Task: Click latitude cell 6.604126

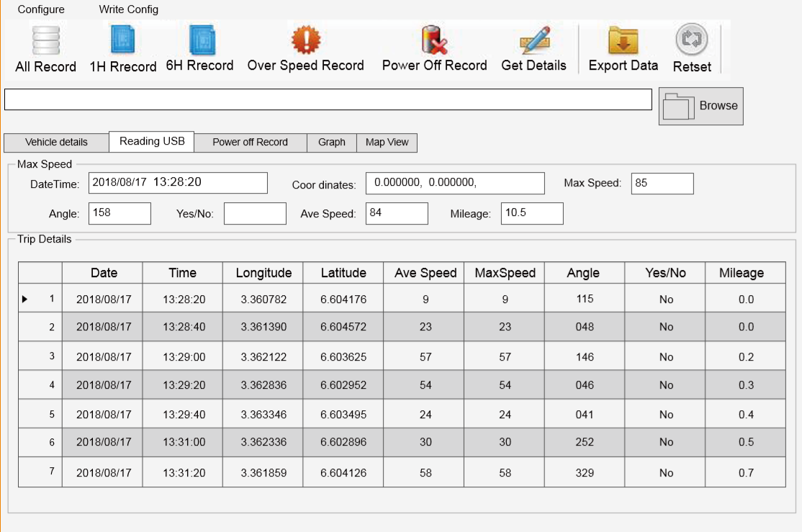Action: 343,473
